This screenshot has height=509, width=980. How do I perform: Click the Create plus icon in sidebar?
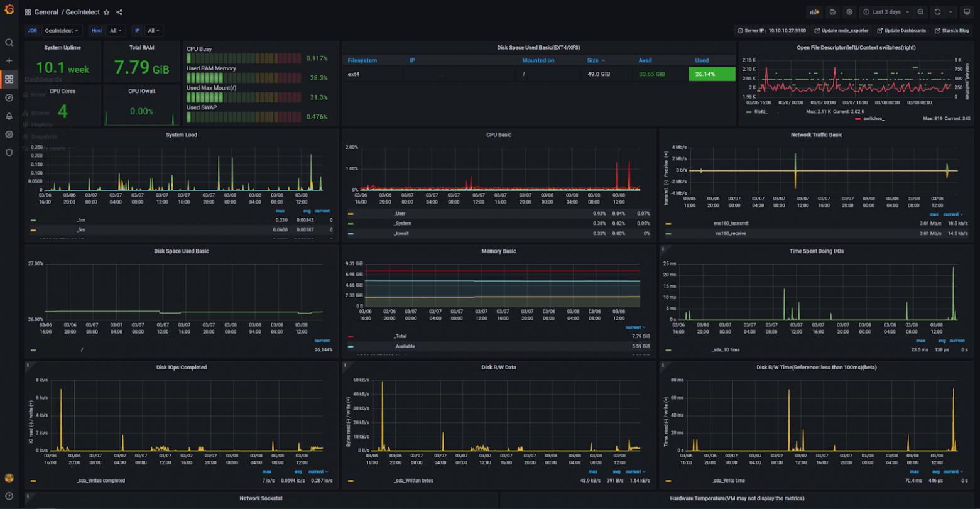9,61
